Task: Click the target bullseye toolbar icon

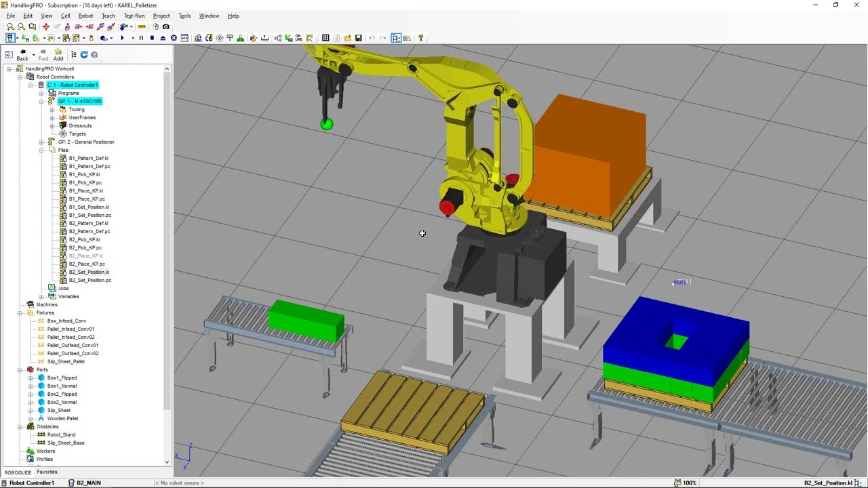Action: pos(220,38)
